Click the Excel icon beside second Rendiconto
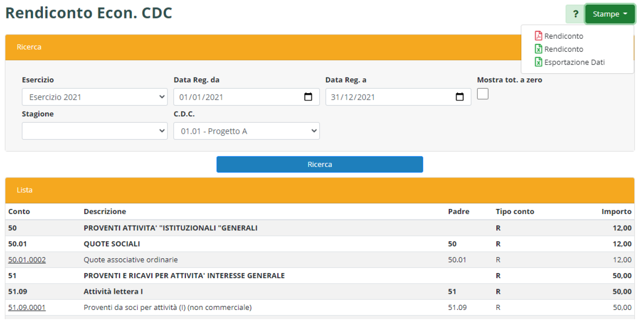The height and width of the screenshot is (327, 644). [x=538, y=49]
